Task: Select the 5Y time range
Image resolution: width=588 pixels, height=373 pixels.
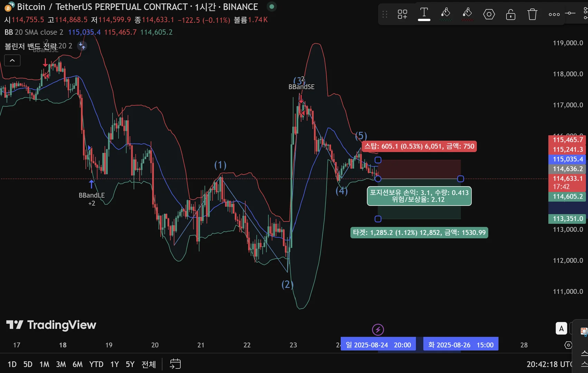Action: click(130, 364)
